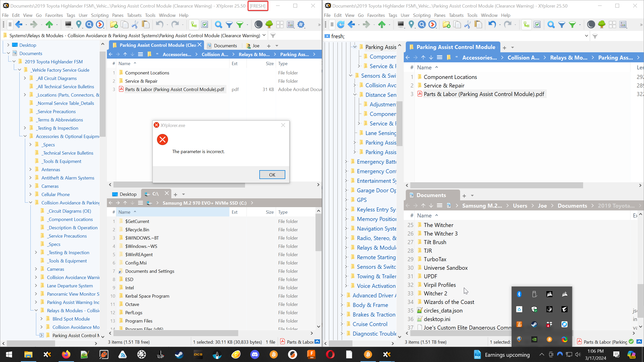Click the Cut scissors icon in left window
Viewport: 644px width, 362px height.
click(135, 24)
